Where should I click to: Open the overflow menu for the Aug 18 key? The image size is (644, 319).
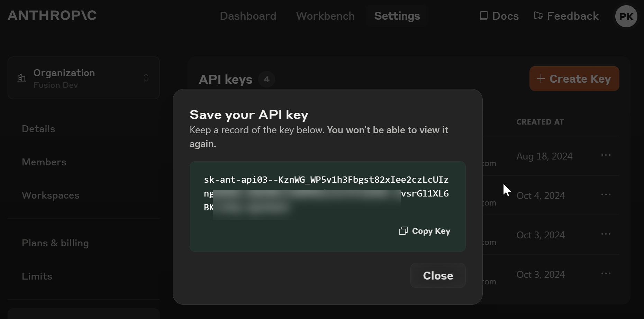pyautogui.click(x=606, y=155)
